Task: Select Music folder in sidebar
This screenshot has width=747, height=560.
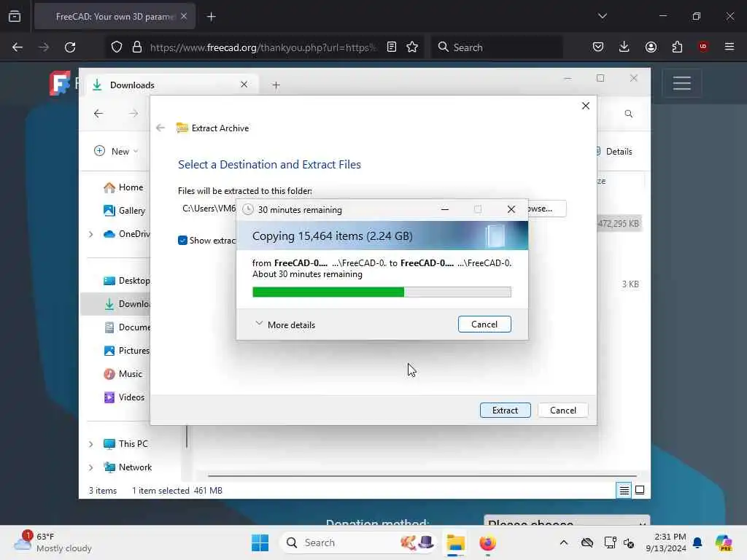Action: point(123,374)
